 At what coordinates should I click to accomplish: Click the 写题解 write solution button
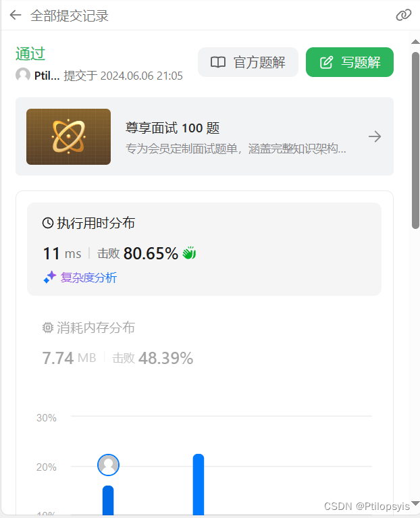(350, 62)
